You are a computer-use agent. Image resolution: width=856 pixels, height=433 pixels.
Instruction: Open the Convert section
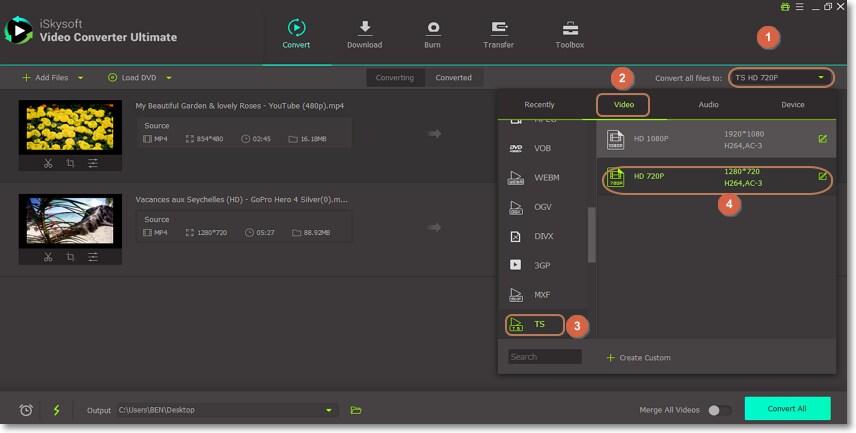coord(296,34)
